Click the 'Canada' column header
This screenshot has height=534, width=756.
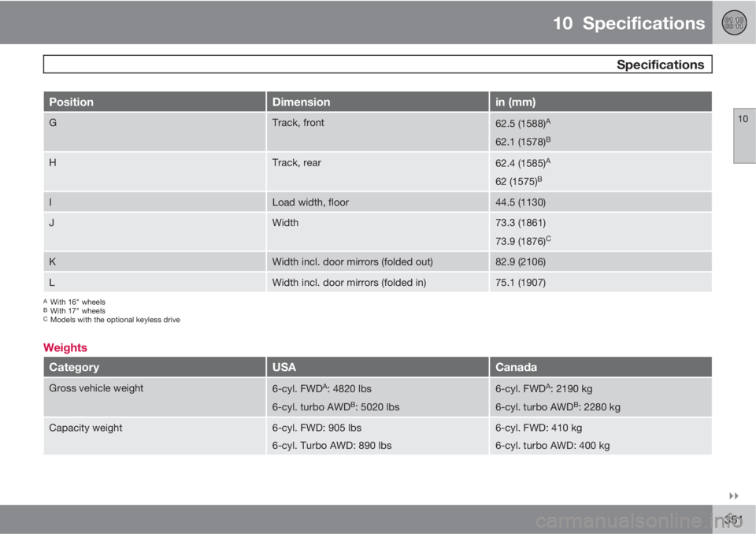601,367
